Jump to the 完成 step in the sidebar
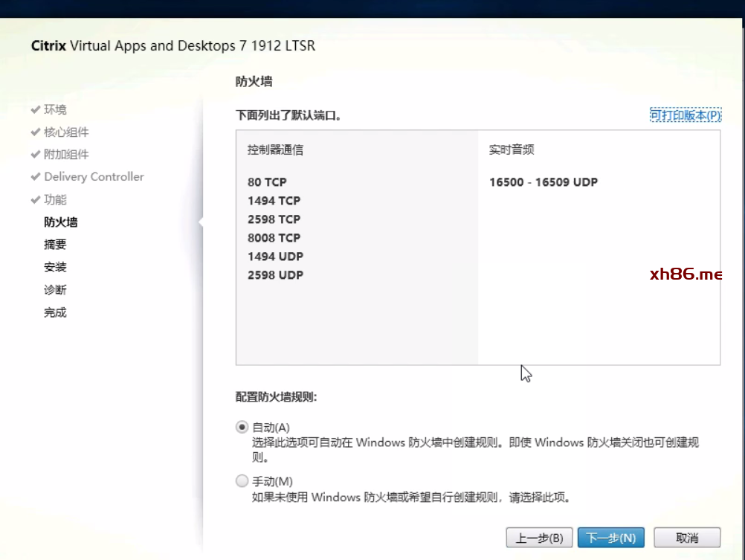Viewport: 745px width, 560px height. click(55, 312)
